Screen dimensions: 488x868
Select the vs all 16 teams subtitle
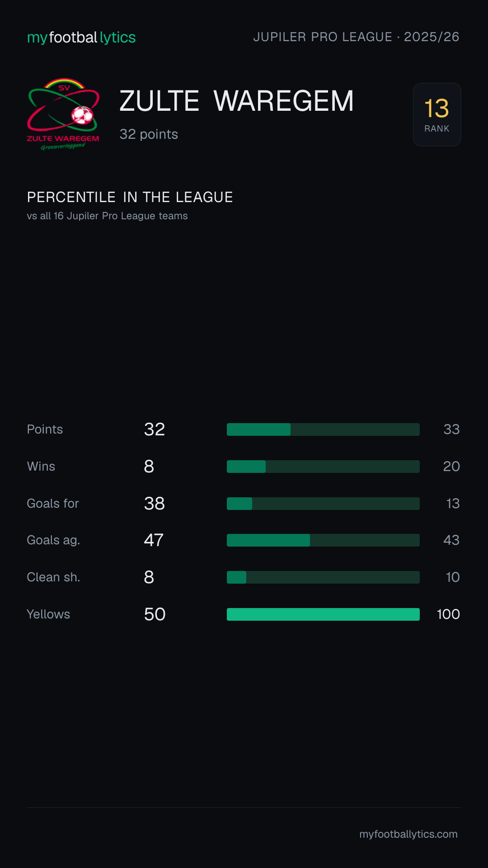(107, 216)
